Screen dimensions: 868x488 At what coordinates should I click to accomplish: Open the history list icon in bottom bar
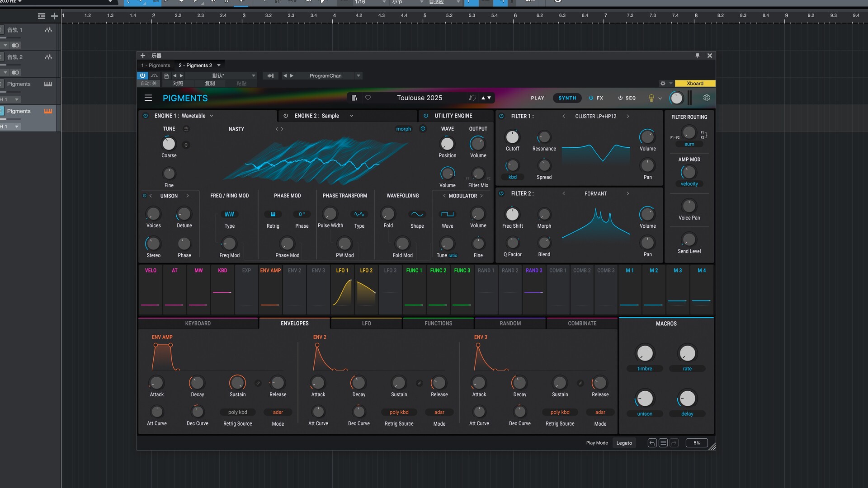663,443
